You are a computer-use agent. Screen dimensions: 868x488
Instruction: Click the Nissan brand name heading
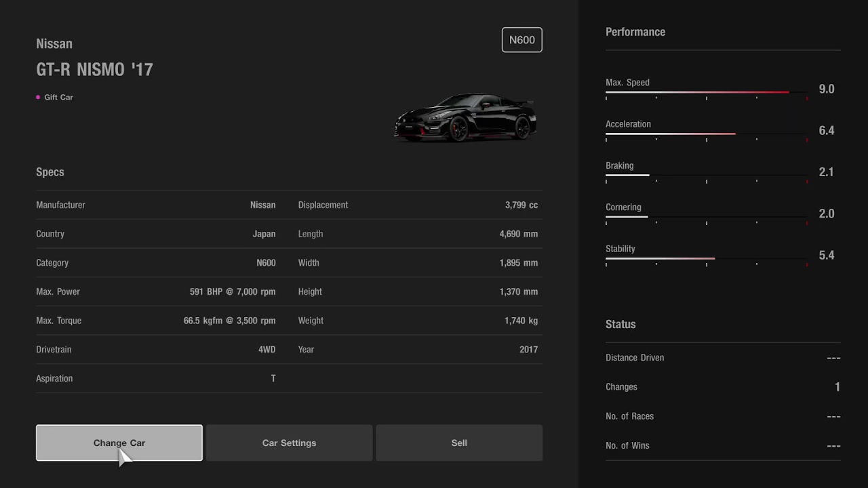pos(54,43)
